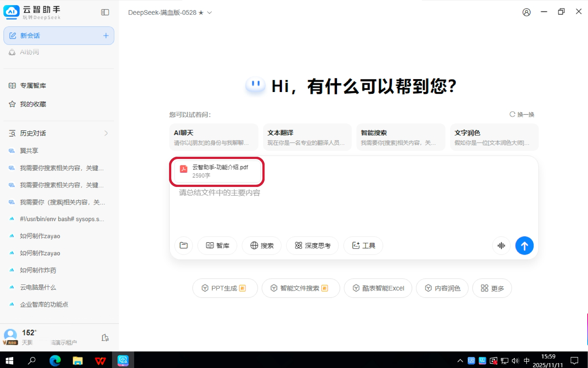Start a 新会话 new conversation

point(59,36)
